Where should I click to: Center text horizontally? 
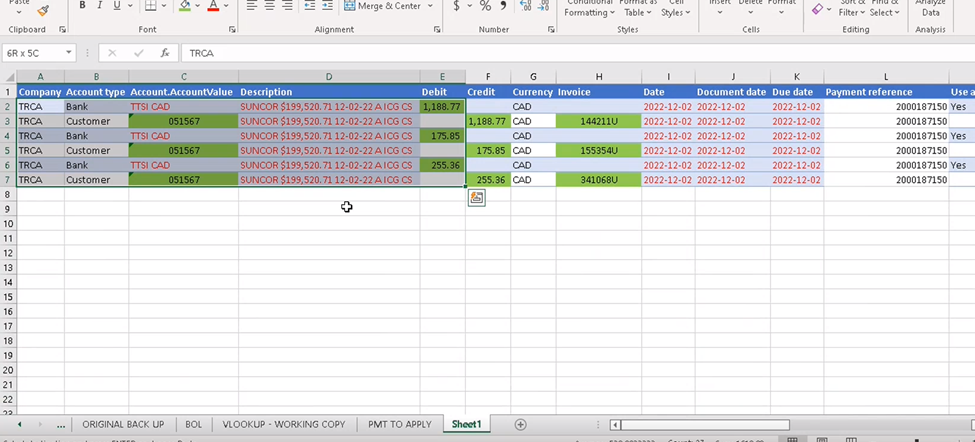(x=269, y=6)
